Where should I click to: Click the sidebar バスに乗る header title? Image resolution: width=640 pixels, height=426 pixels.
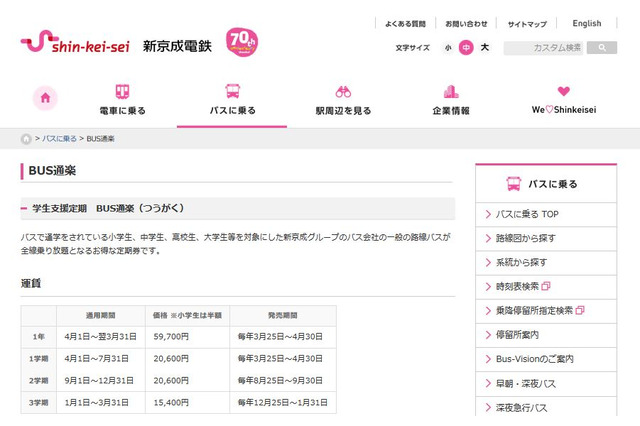pos(553,184)
